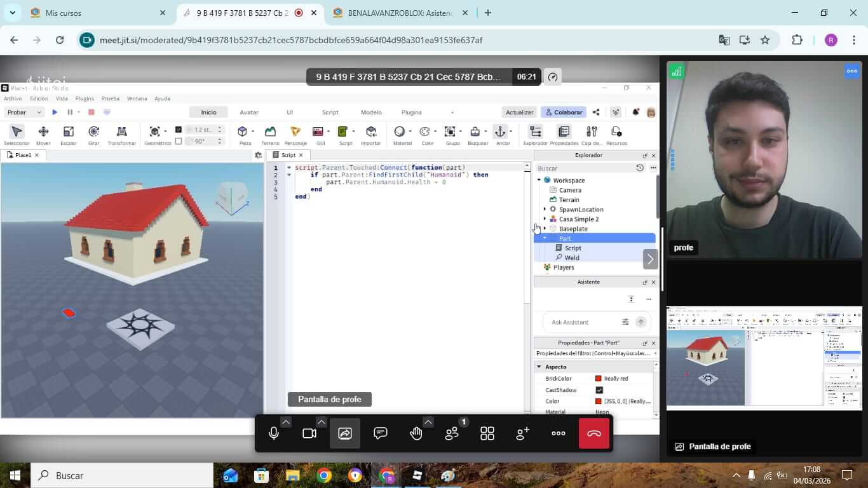This screenshot has width=868, height=488.
Task: Open the Edición menu
Action: (39, 98)
